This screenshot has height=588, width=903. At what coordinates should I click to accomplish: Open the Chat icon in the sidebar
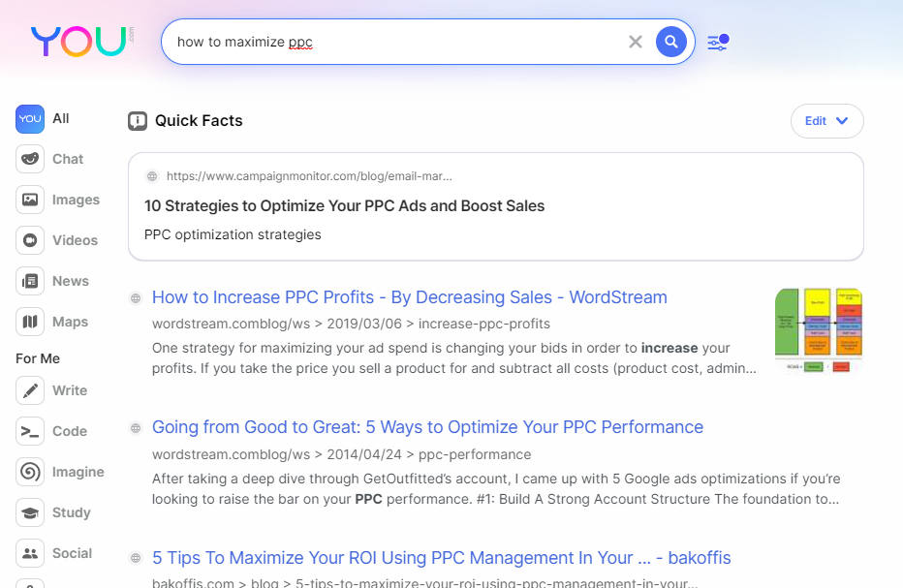coord(30,159)
